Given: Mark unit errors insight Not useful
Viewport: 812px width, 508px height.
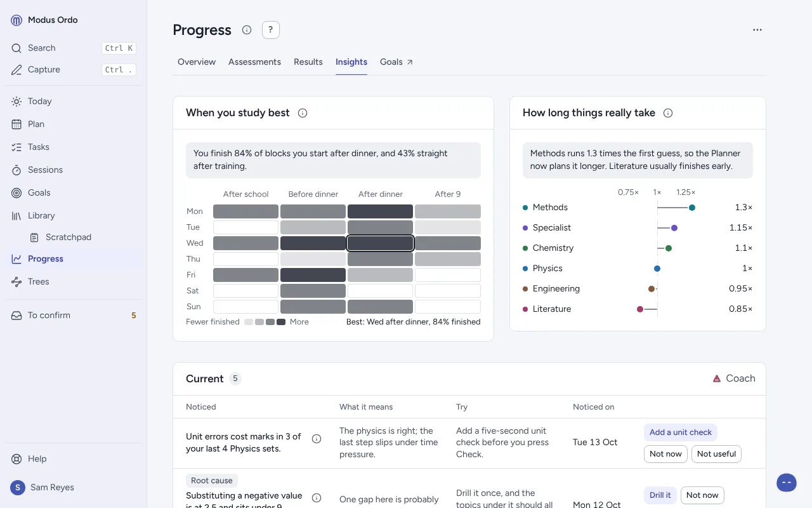Looking at the screenshot, I should pyautogui.click(x=716, y=454).
